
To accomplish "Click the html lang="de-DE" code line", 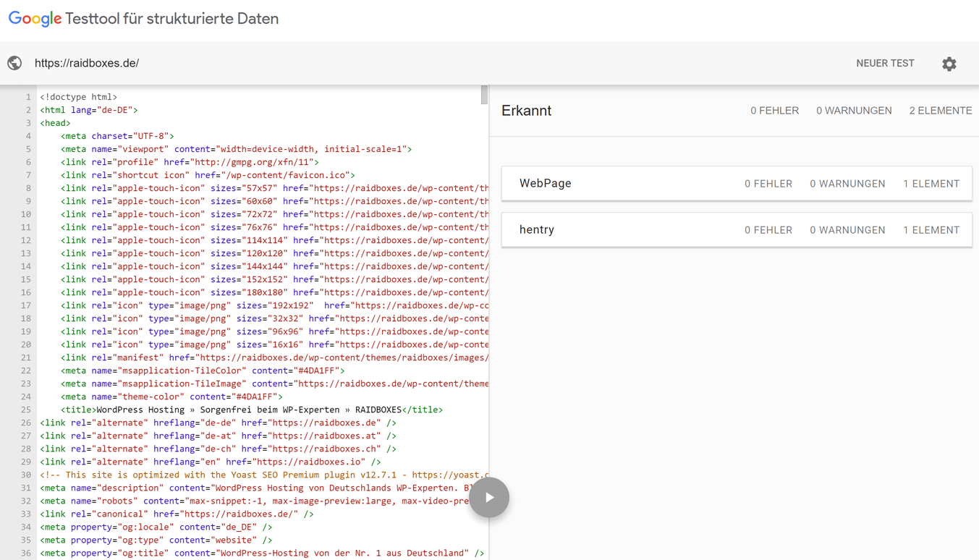I will pyautogui.click(x=88, y=110).
